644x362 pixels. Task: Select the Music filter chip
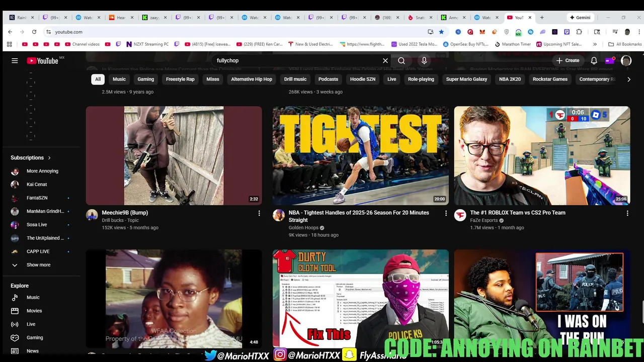119,79
